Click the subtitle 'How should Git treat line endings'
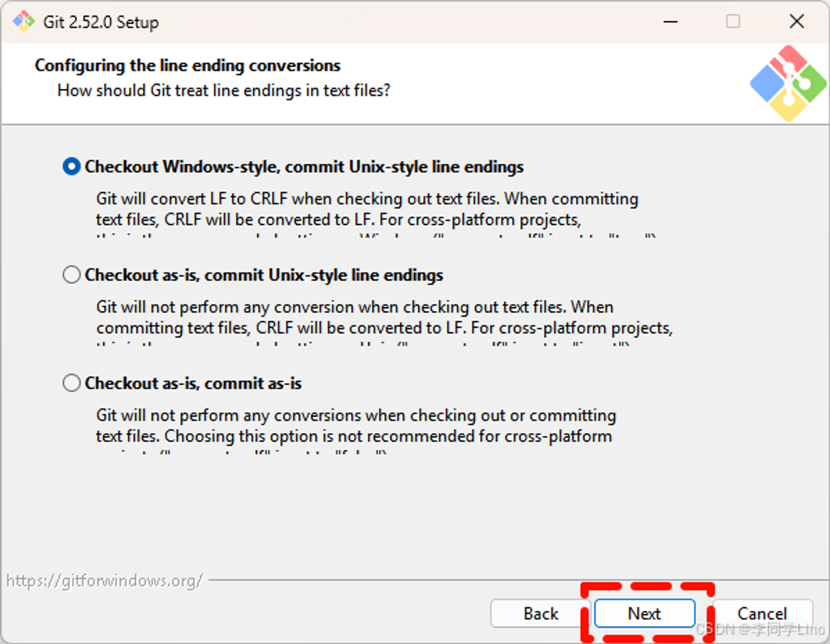 tap(224, 90)
